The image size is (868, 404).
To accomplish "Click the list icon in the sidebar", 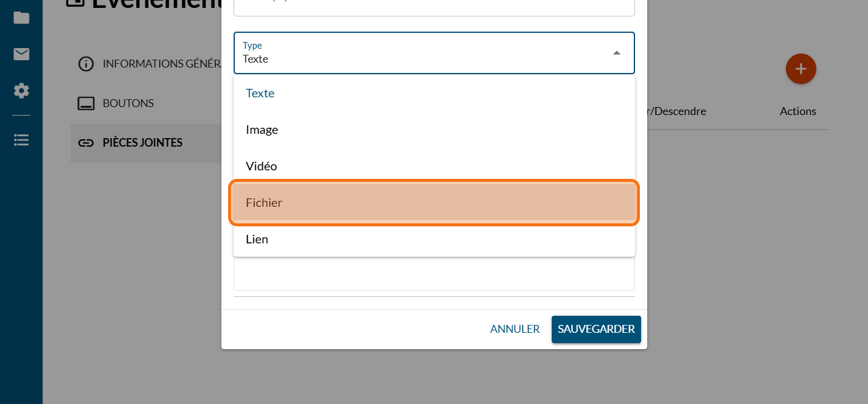I will pos(21,141).
